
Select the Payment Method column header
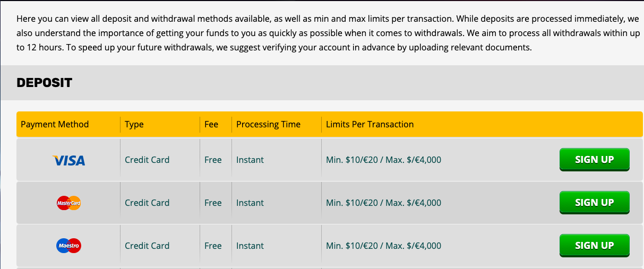click(x=55, y=124)
